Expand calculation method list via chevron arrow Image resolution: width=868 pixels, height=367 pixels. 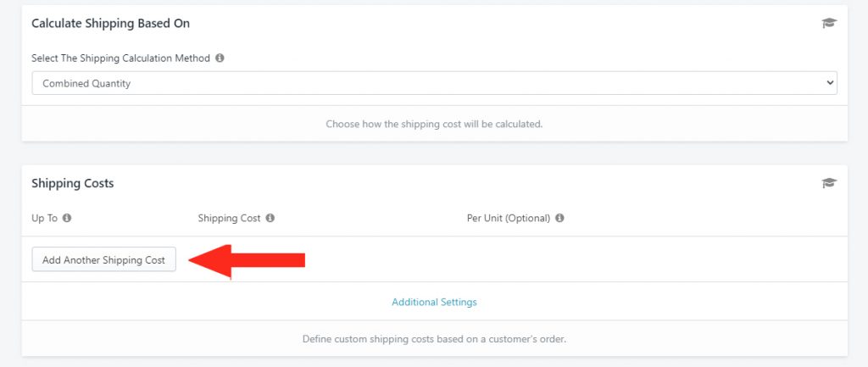[829, 83]
